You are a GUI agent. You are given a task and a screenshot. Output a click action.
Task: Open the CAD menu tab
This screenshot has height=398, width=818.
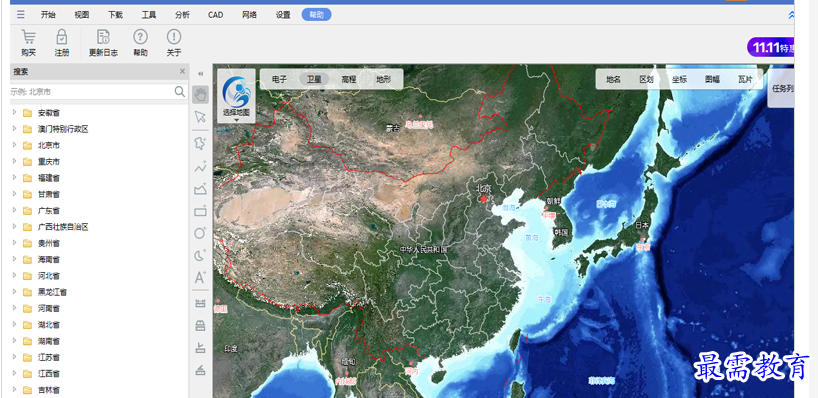pyautogui.click(x=215, y=15)
